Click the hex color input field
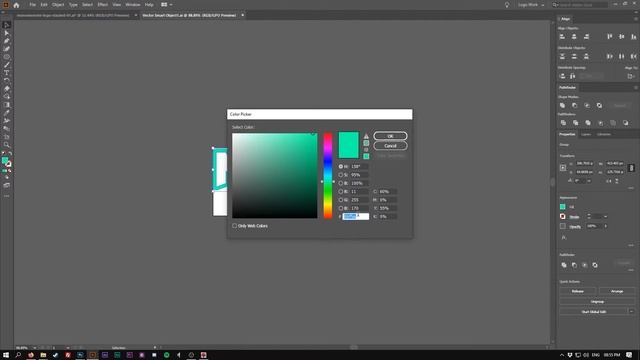 [x=356, y=217]
